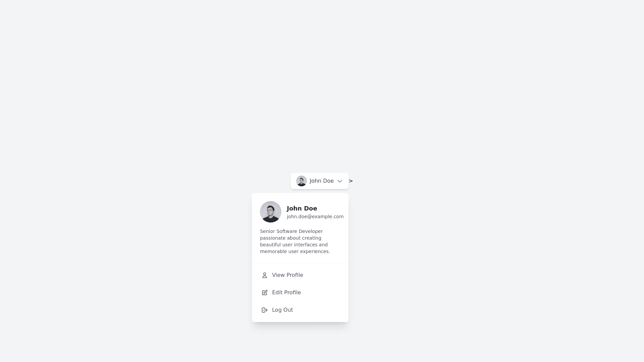
Task: Click the 'John Doe' label in dropdown trigger
Action: click(321, 181)
